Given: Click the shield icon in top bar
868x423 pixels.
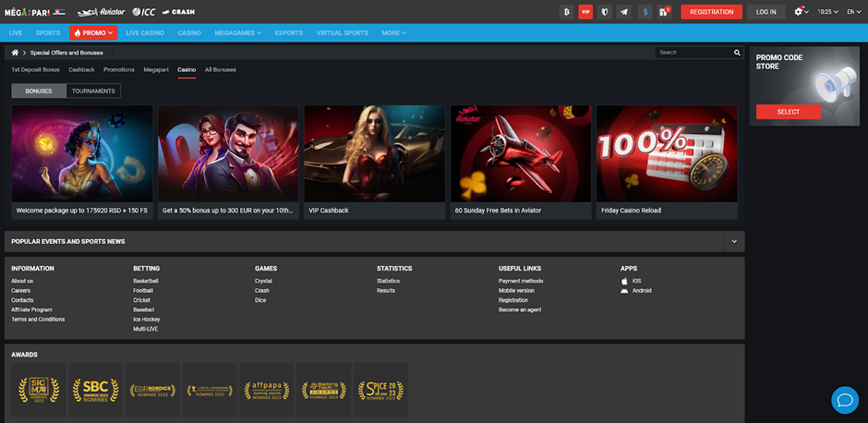Looking at the screenshot, I should (x=605, y=12).
